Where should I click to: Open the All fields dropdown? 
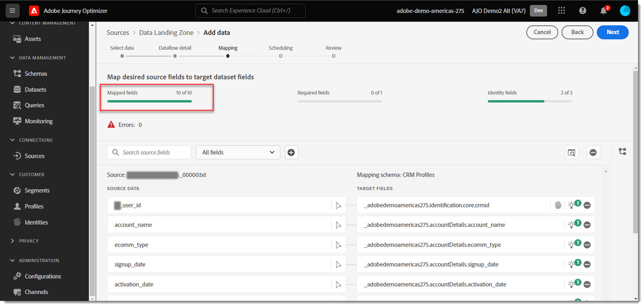coord(238,153)
